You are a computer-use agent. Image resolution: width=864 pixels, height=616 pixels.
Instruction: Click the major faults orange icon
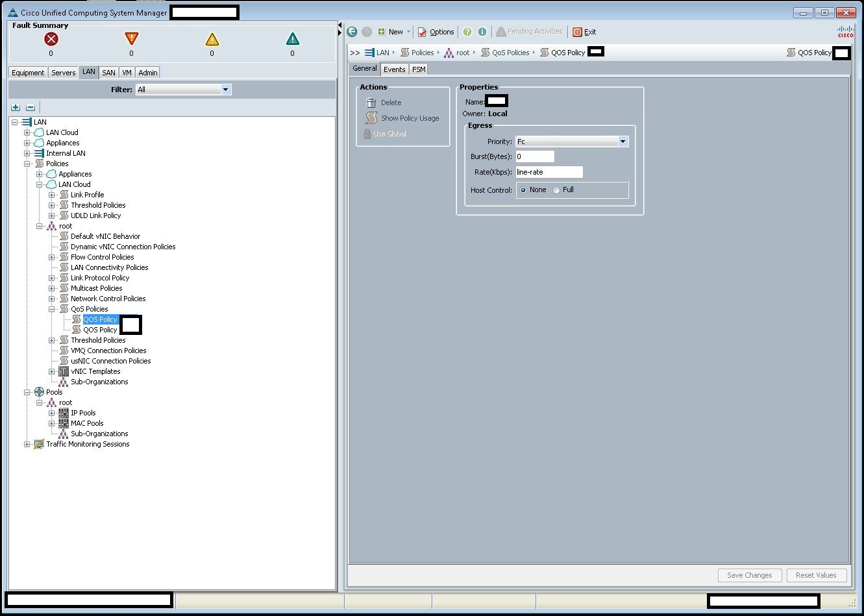(132, 40)
